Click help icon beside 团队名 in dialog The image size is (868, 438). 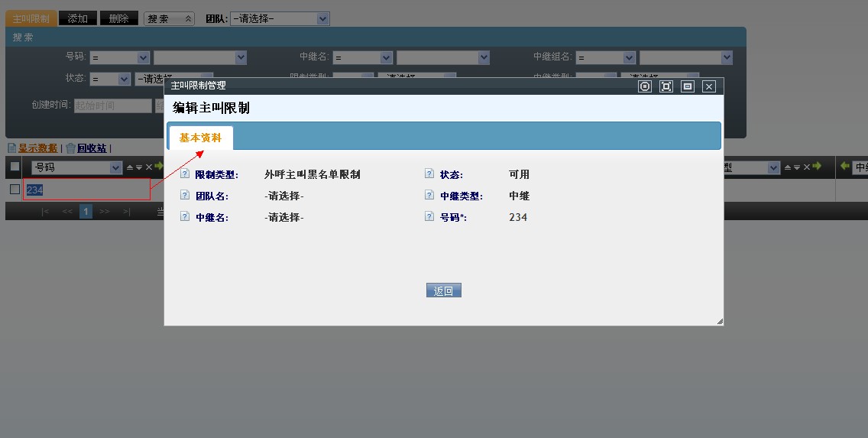click(184, 196)
